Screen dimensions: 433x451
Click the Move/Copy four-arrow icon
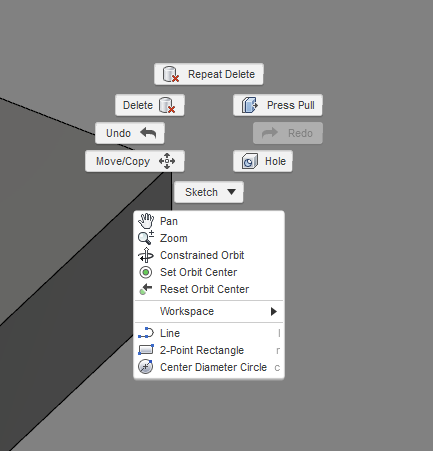pos(167,161)
